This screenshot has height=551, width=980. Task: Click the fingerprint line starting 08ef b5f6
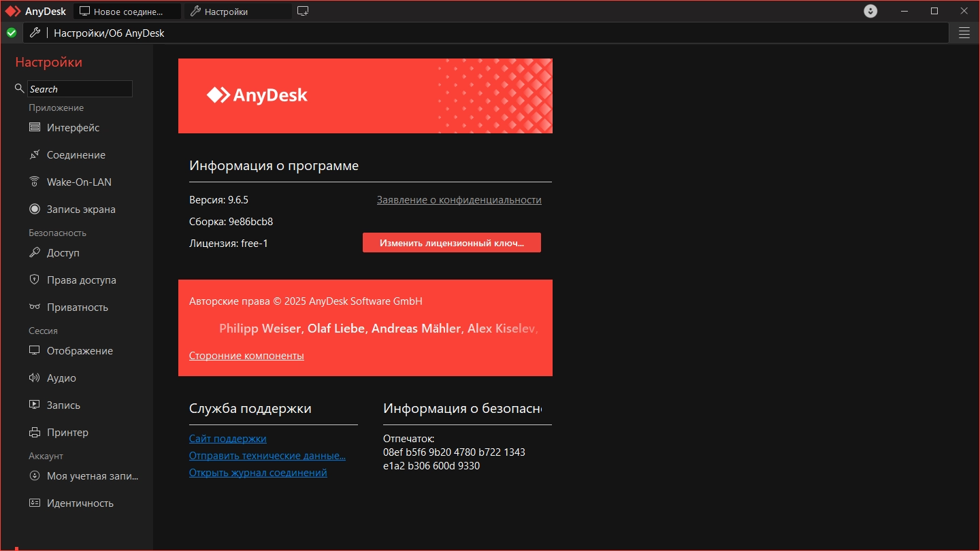pos(454,452)
